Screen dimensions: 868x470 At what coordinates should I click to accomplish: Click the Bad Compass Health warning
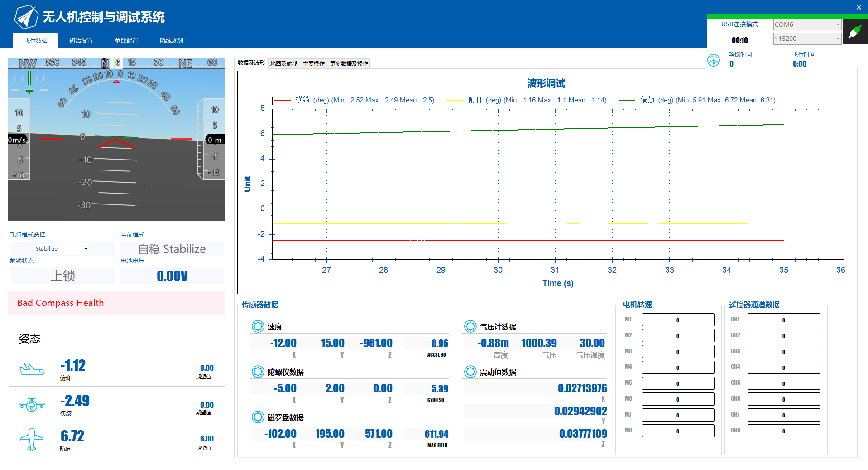pyautogui.click(x=116, y=303)
